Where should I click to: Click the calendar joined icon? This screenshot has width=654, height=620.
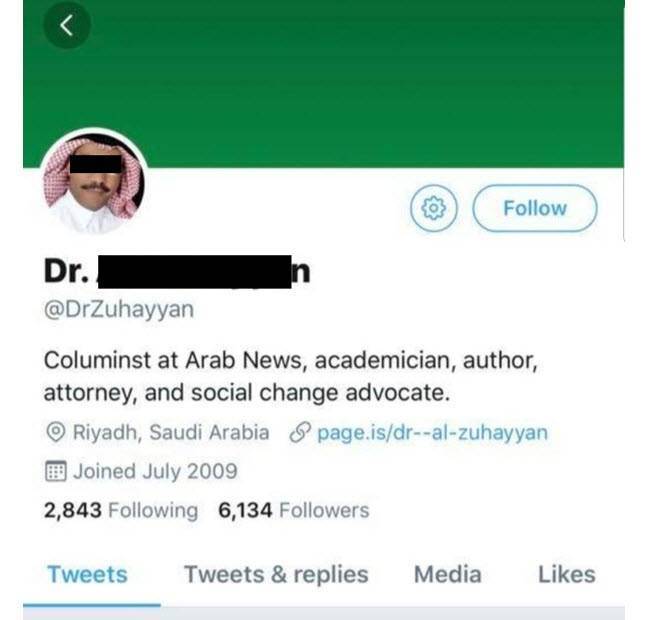tap(55, 471)
